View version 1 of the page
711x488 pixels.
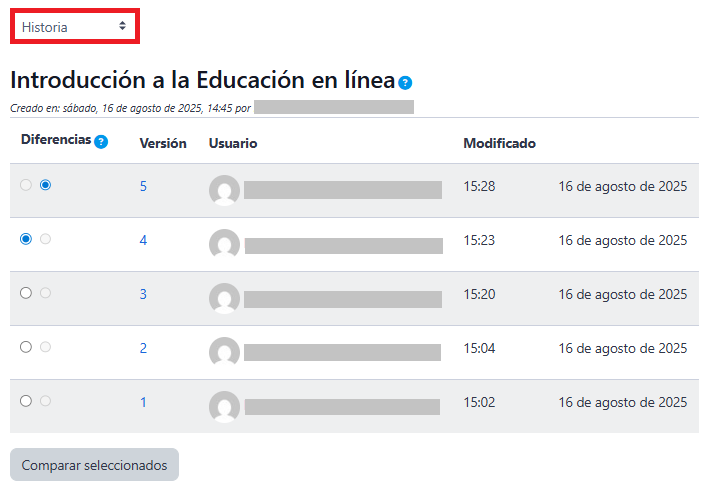[143, 402]
